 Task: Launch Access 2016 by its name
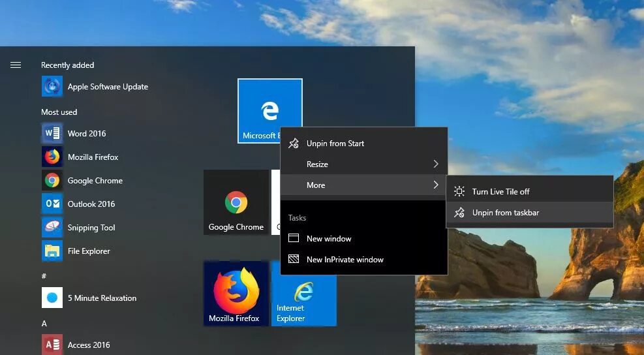(89, 345)
